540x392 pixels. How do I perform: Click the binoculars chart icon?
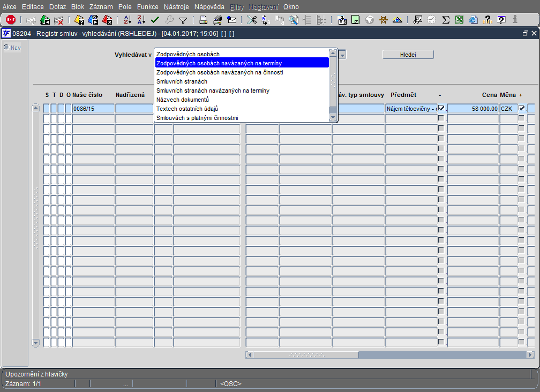[418, 20]
